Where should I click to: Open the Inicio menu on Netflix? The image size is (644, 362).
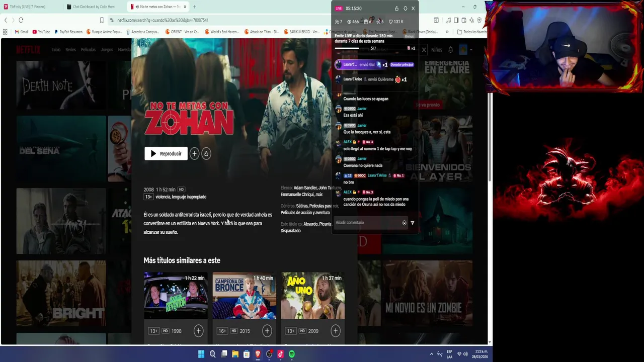click(56, 50)
